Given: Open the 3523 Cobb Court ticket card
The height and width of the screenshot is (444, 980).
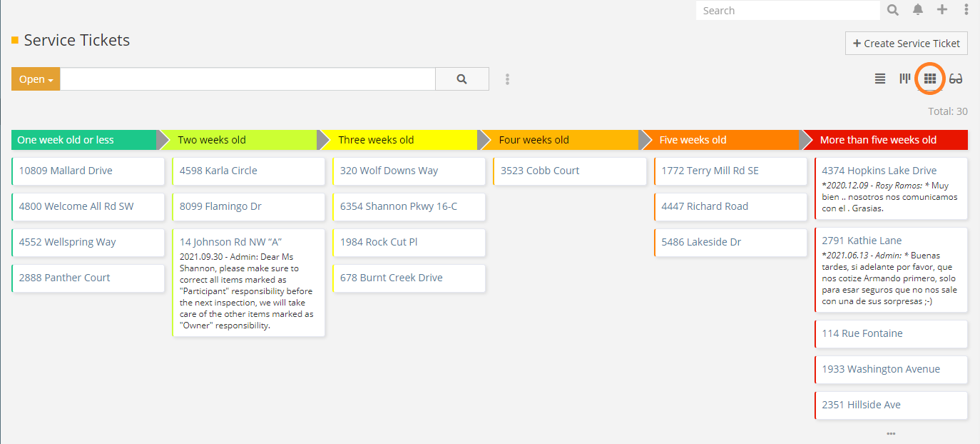Looking at the screenshot, I should click(x=540, y=171).
